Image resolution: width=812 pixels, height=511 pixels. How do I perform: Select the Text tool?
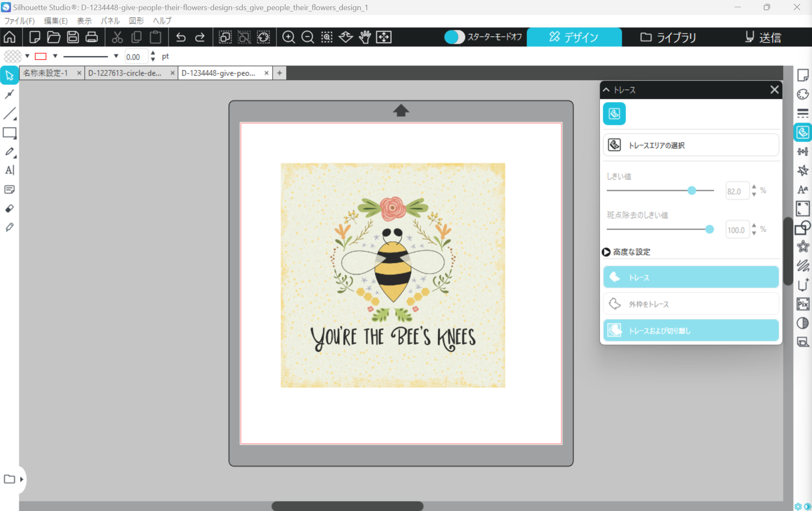[x=9, y=170]
